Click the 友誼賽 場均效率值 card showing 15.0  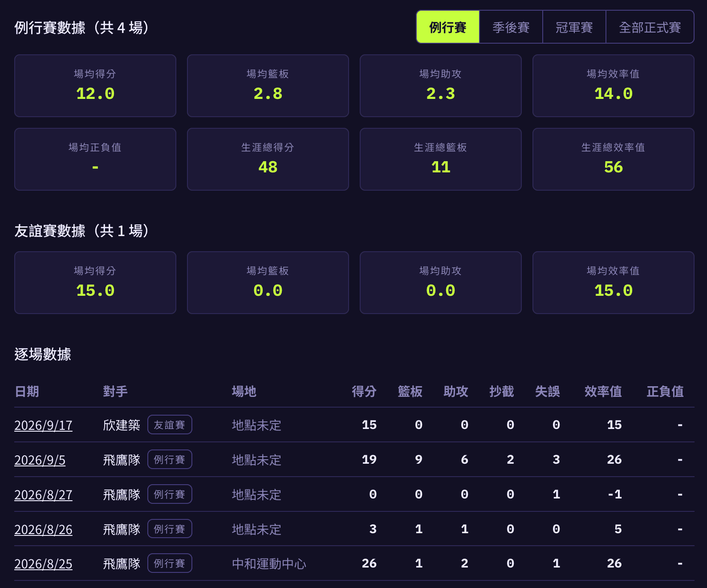coord(614,283)
